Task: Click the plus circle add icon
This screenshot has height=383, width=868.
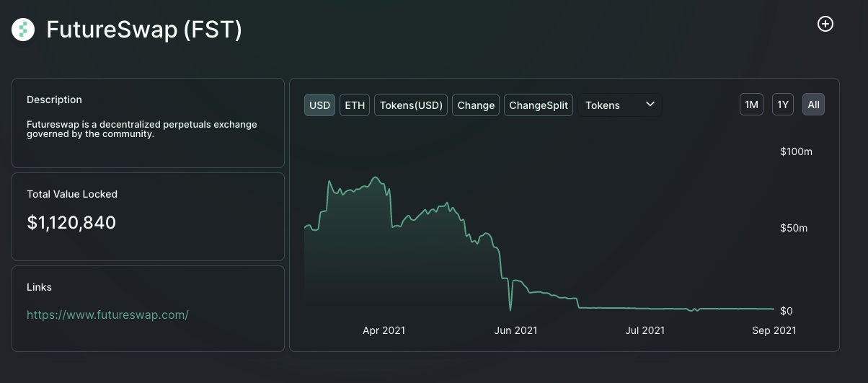Action: (825, 24)
